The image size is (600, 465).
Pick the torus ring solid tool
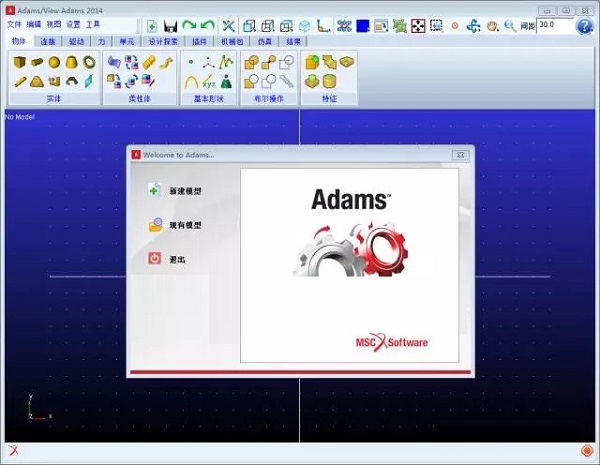click(x=89, y=62)
